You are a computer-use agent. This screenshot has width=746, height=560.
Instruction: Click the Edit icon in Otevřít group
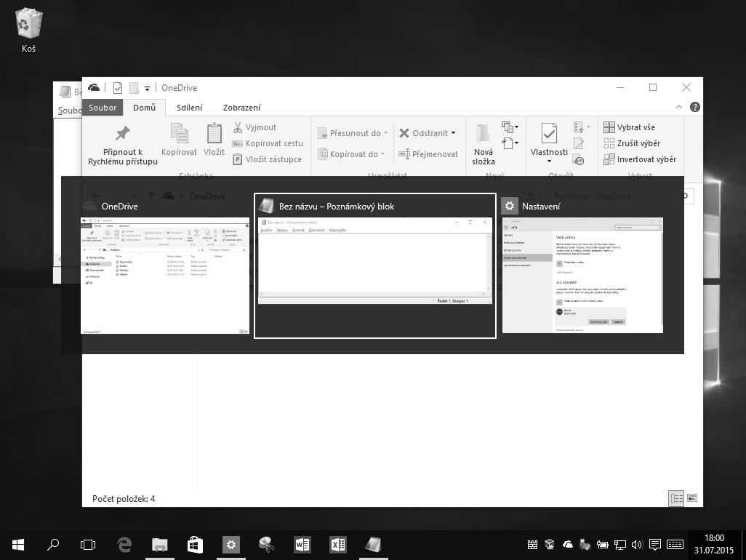(579, 143)
